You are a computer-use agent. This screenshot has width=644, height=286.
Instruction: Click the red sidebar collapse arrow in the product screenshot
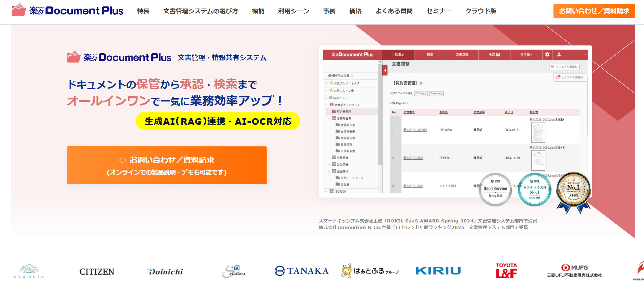(x=385, y=70)
